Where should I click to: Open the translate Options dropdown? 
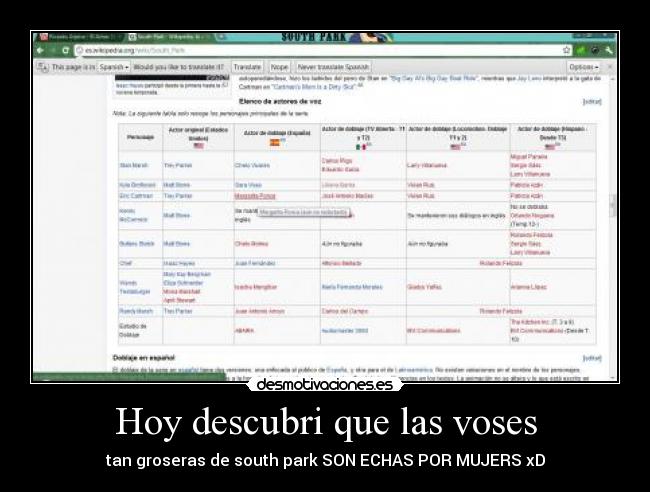584,67
